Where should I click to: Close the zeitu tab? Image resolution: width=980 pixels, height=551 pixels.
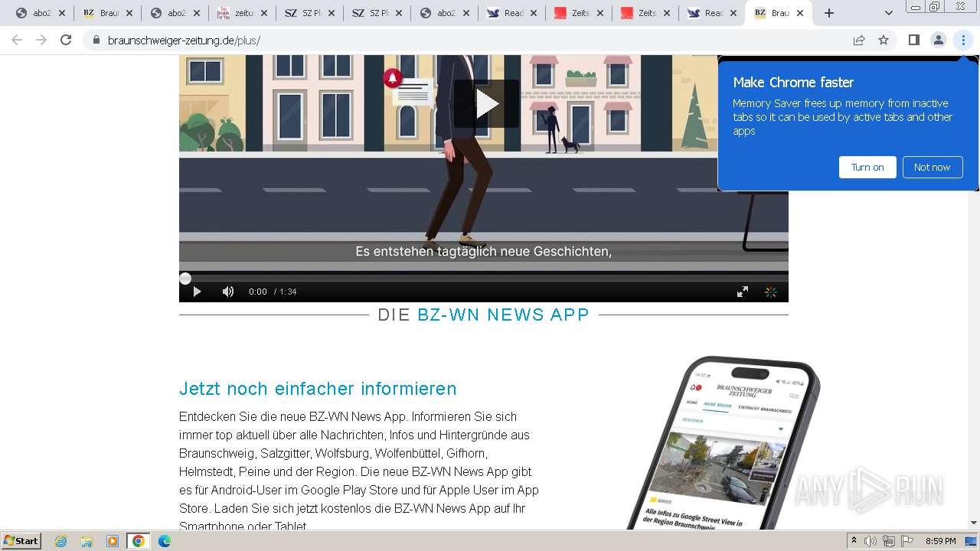(264, 13)
